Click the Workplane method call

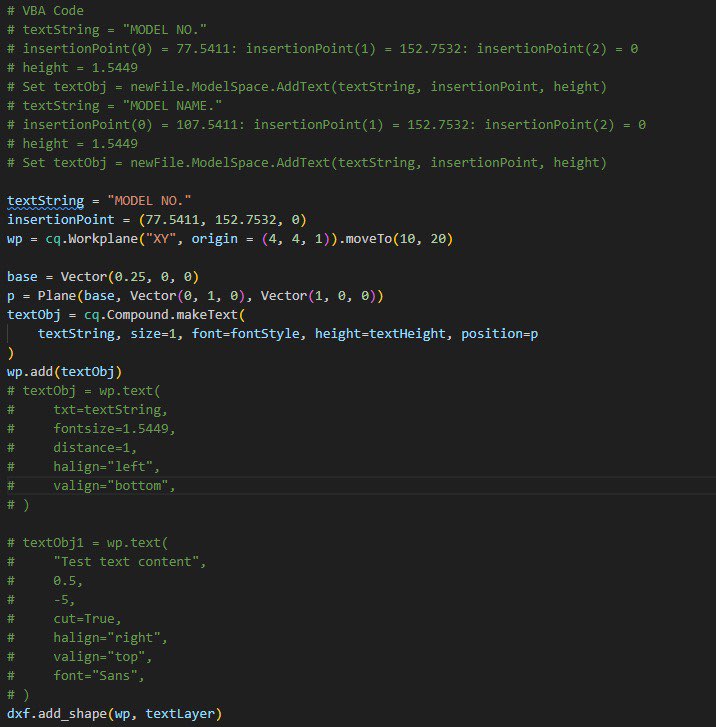click(103, 239)
